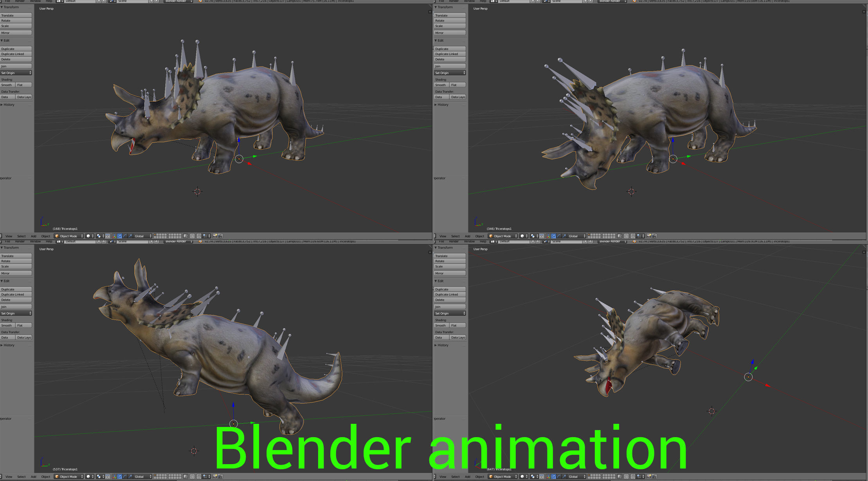The image size is (868, 481).
Task: Enable scale manipulator in frame 537 header
Action: point(130,476)
